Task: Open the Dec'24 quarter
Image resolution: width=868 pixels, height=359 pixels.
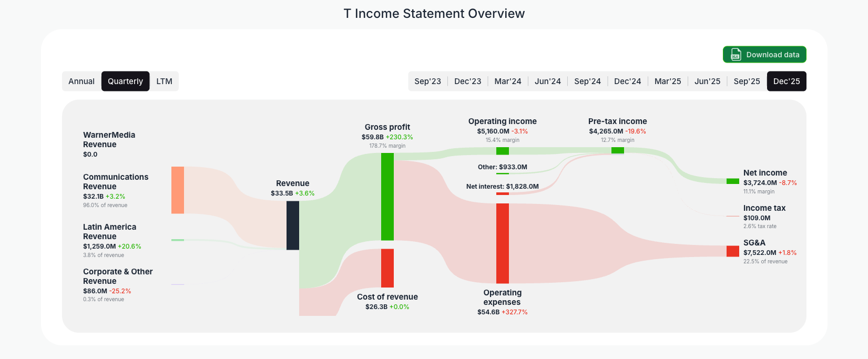Action: tap(627, 81)
